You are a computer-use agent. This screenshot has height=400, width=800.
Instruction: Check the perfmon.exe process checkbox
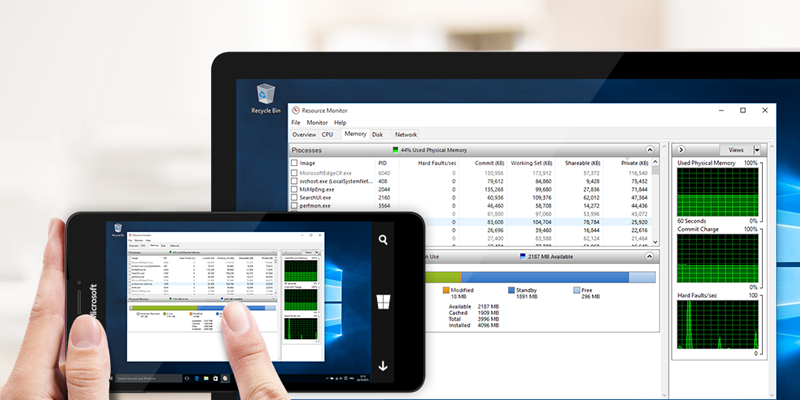[294, 206]
